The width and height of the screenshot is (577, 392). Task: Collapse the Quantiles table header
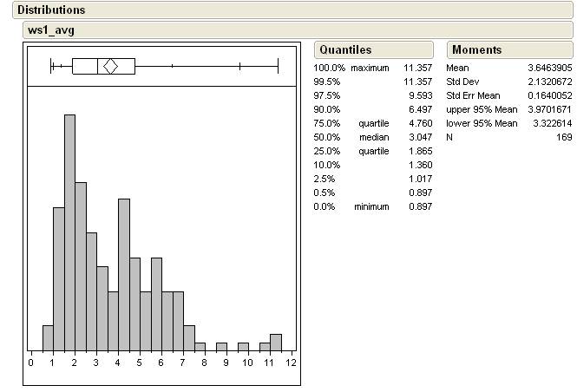coord(342,49)
